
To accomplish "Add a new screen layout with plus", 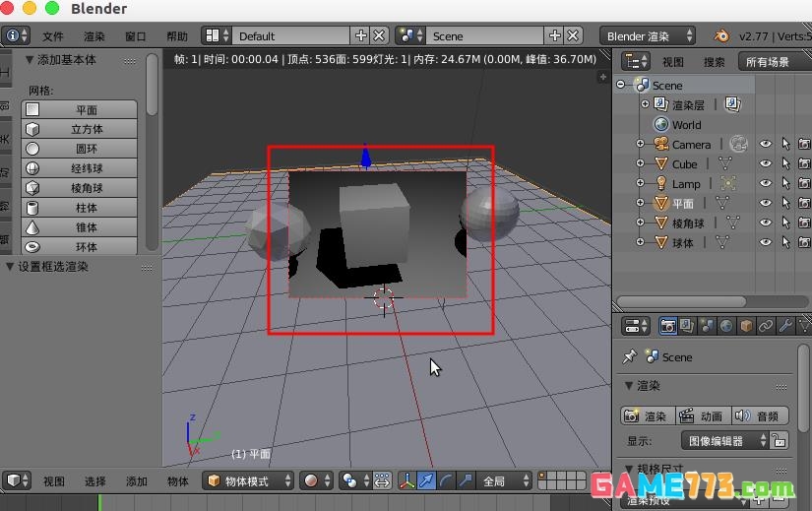I will point(361,35).
